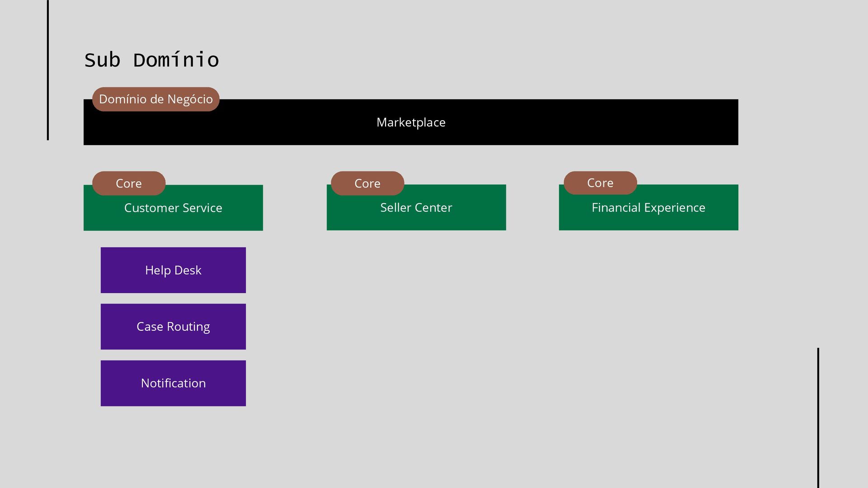
Task: Select the Seller Center green box
Action: (416, 207)
